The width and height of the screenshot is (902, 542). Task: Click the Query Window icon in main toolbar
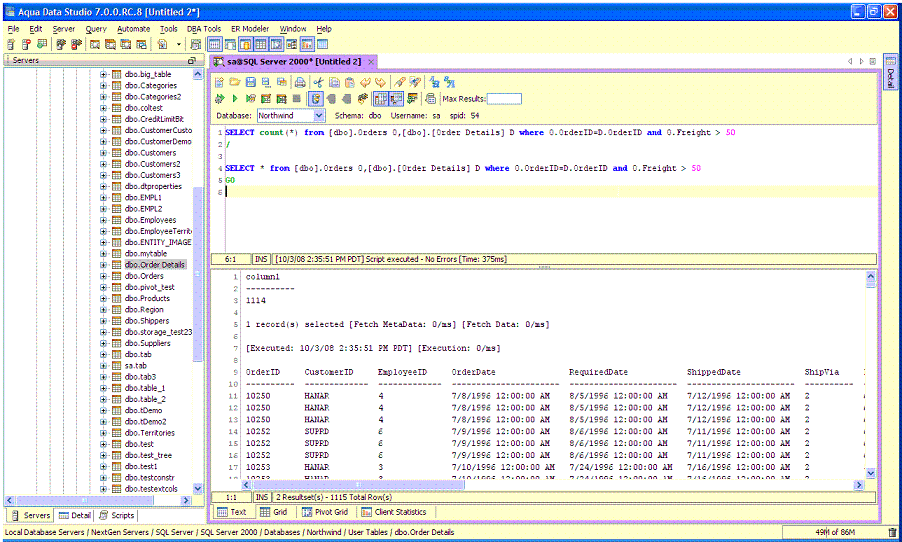(x=94, y=44)
